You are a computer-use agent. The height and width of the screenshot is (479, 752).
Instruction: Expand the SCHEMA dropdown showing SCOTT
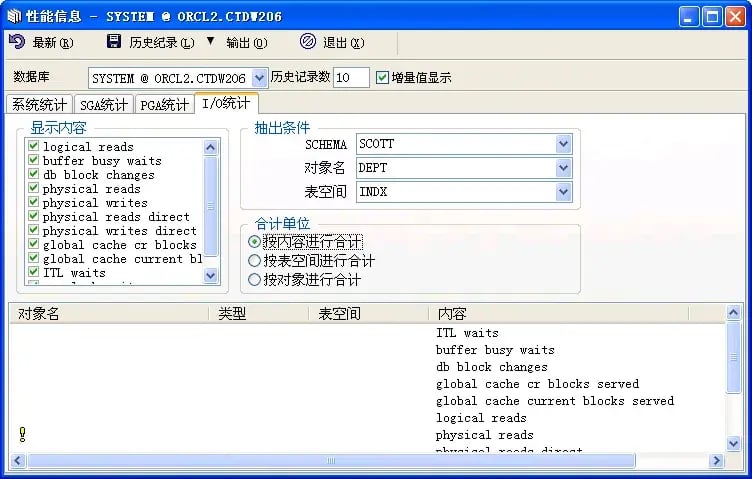[563, 144]
